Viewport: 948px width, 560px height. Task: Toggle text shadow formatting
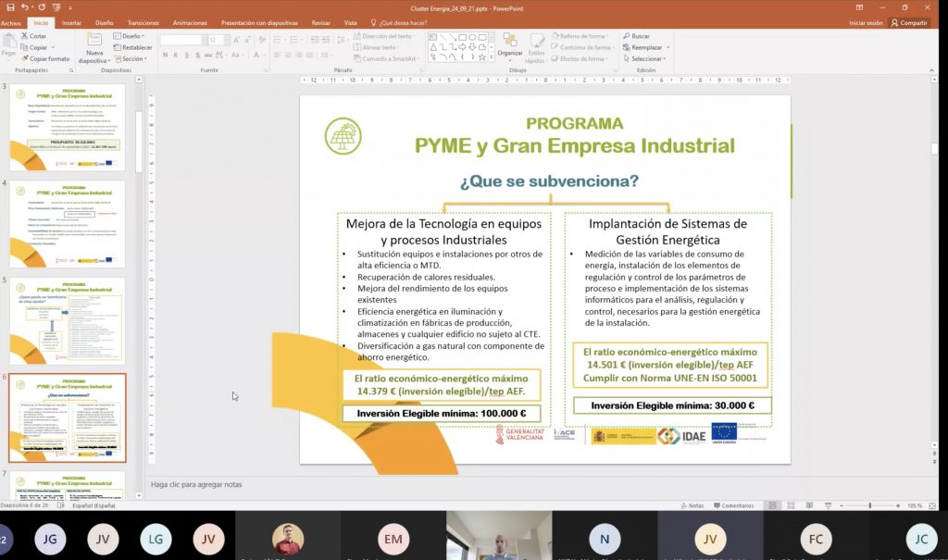pos(198,55)
